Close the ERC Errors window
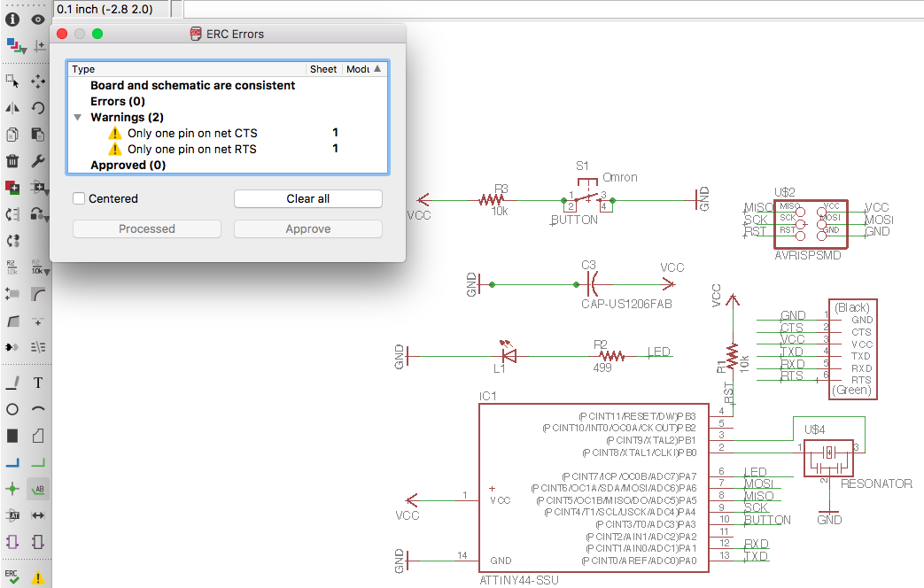This screenshot has width=924, height=588. (62, 35)
